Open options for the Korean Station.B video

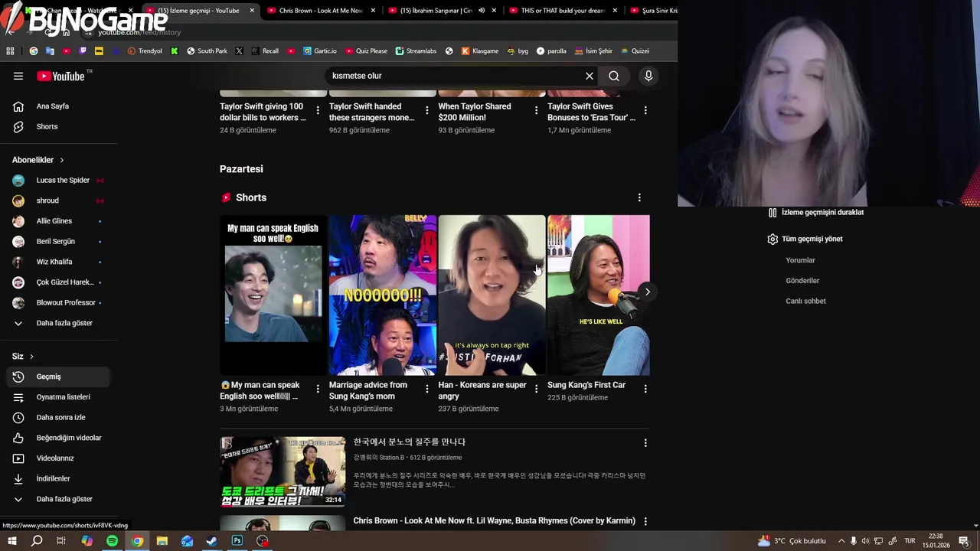645,442
